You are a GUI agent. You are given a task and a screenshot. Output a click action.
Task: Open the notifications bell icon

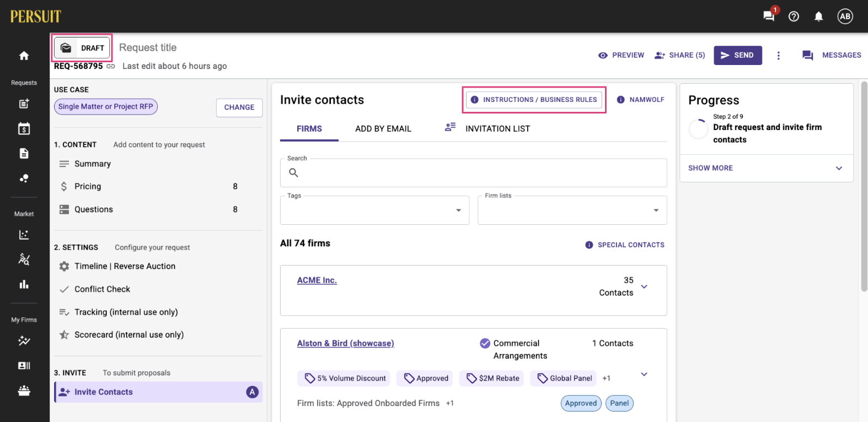(x=818, y=17)
